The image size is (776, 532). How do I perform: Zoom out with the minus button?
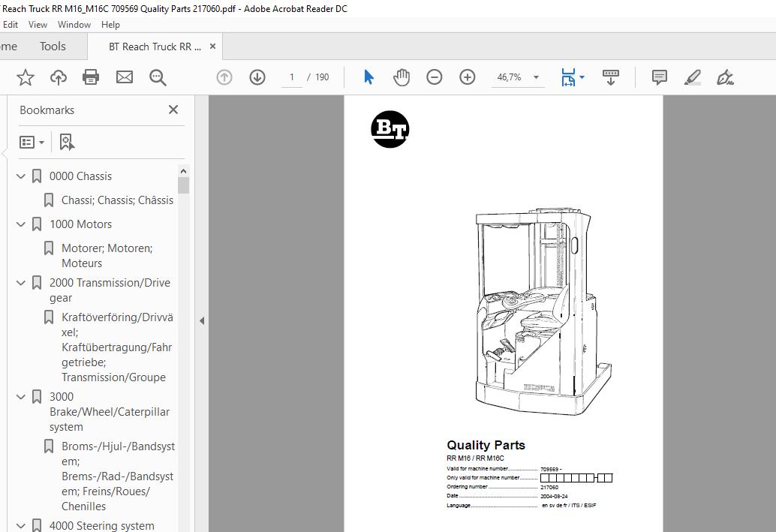[x=435, y=77]
